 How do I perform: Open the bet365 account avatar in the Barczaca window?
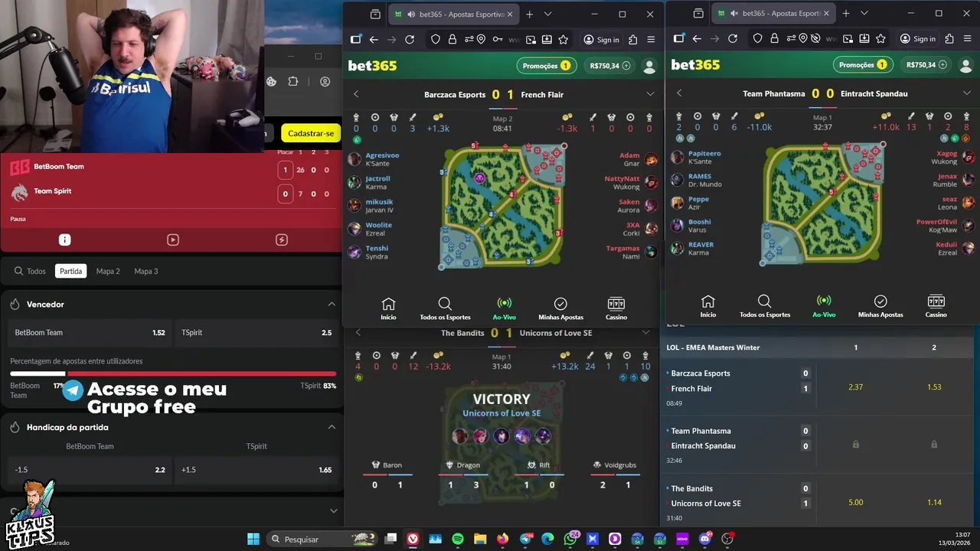point(649,66)
